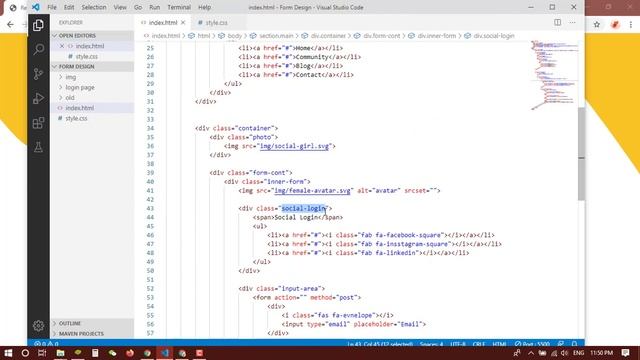
Task: Click the browser red extension icon
Action: [615, 24]
